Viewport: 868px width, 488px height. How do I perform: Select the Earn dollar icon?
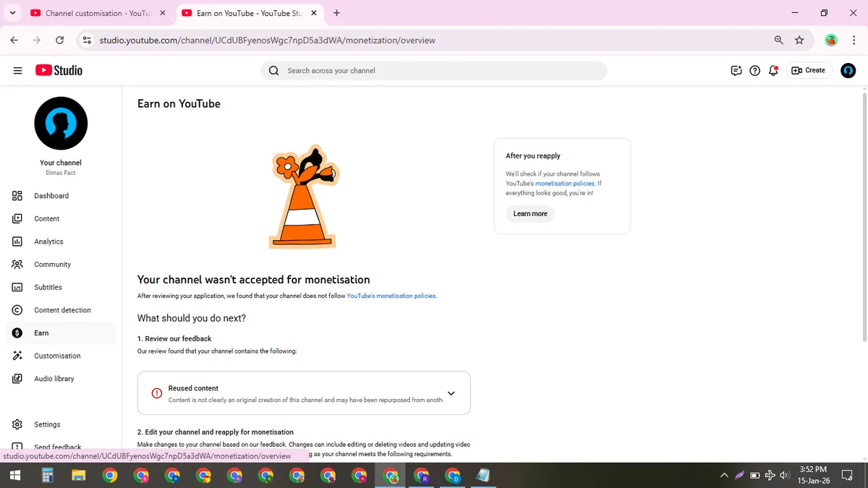tap(17, 333)
